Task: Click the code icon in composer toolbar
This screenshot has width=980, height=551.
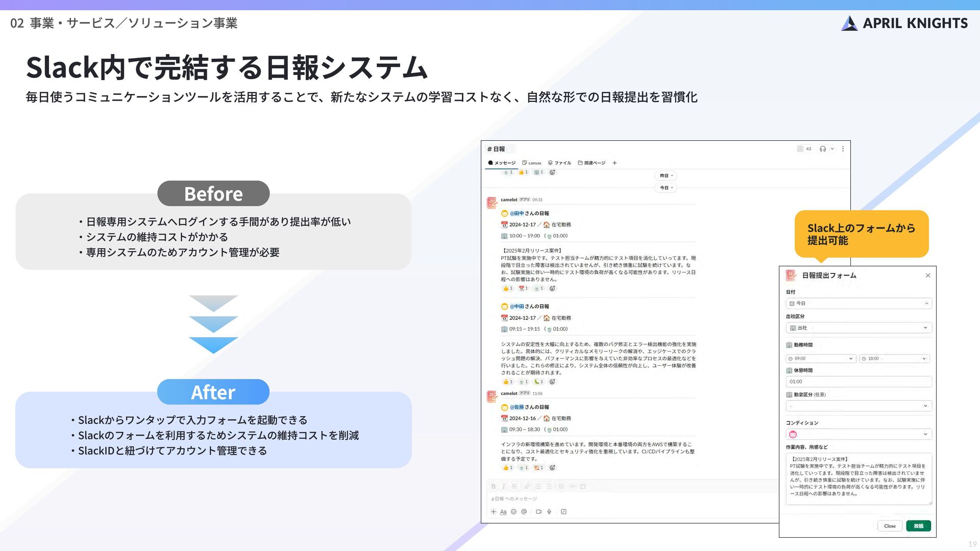Action: coord(572,486)
